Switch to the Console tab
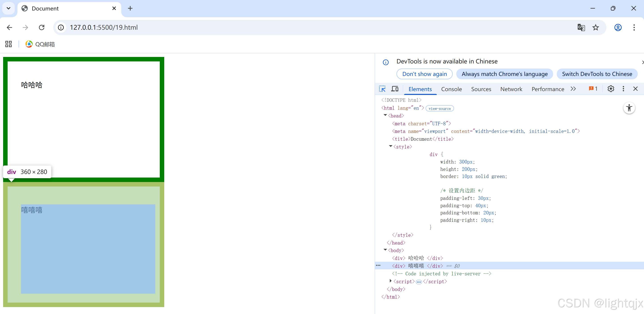Viewport: 644px width, 314px height. (x=451, y=89)
